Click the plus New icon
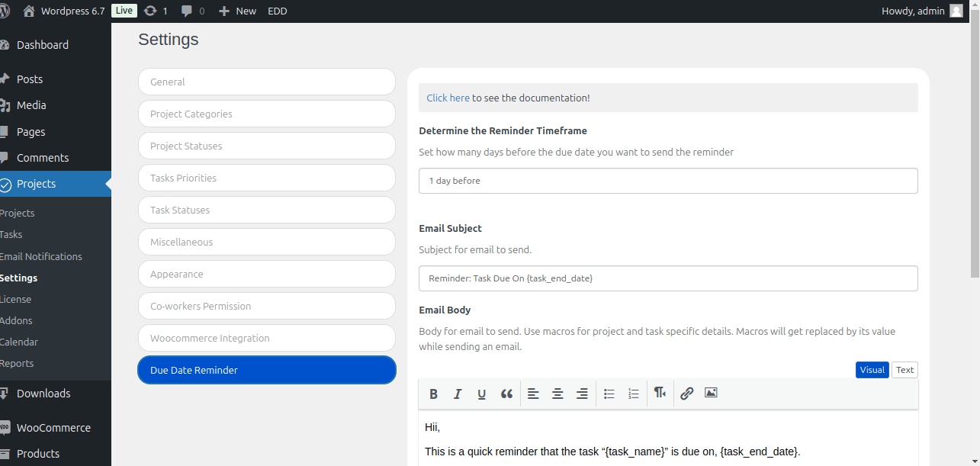Screen dimensions: 980x466 tap(223, 11)
